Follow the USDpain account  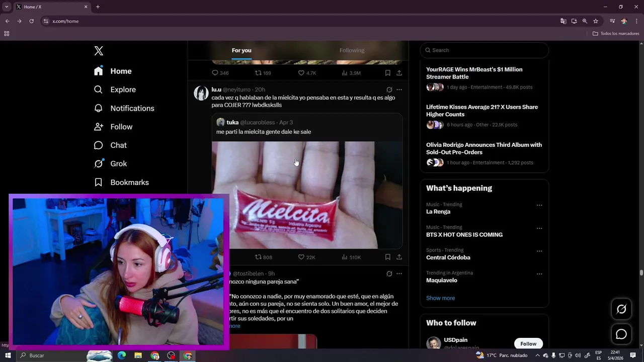pyautogui.click(x=528, y=343)
